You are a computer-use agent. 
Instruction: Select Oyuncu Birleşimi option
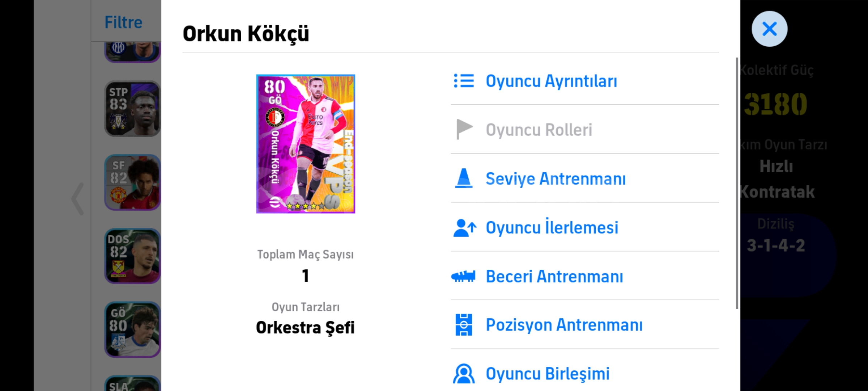(x=548, y=374)
